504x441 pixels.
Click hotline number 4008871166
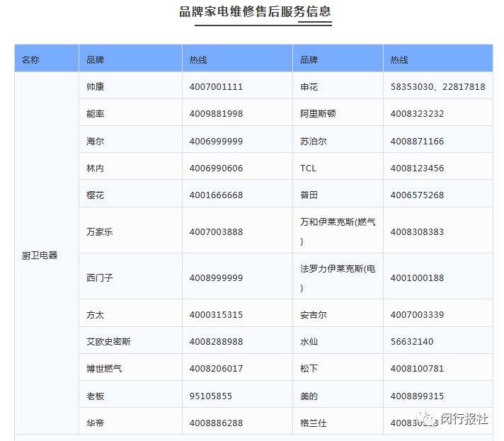tap(417, 141)
